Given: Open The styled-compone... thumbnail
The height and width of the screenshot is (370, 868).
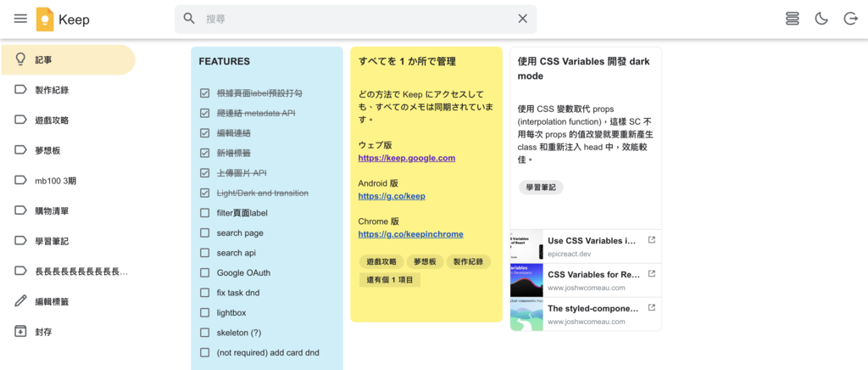Looking at the screenshot, I should coord(526,315).
